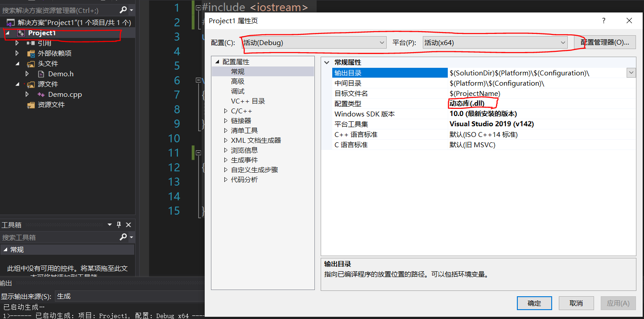Collapse the 源文件 folder
The width and height of the screenshot is (644, 319).
coord(17,84)
